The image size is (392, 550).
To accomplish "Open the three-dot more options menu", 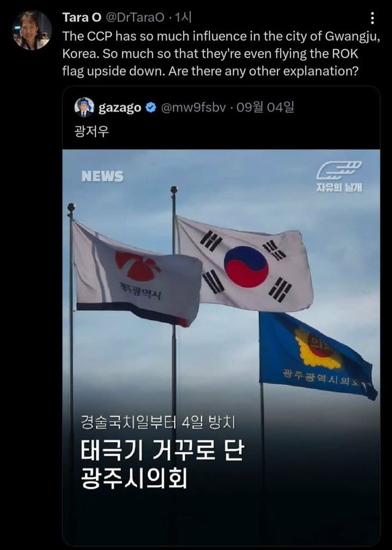I will coord(372,18).
